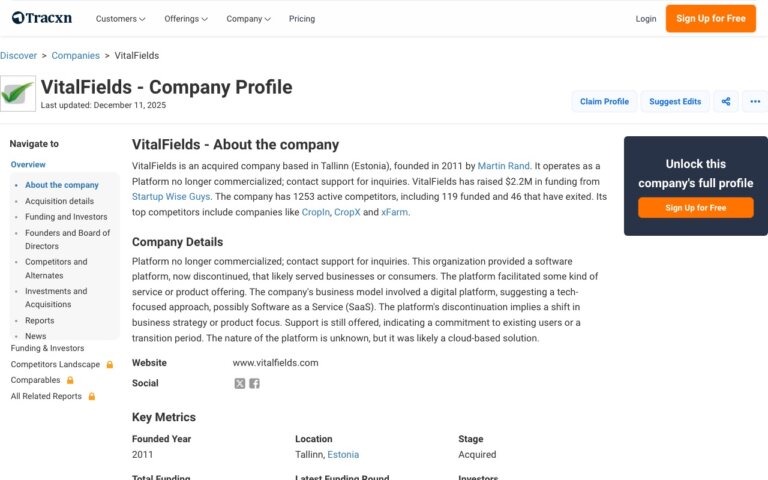Open the Pricing menu item

click(x=302, y=19)
